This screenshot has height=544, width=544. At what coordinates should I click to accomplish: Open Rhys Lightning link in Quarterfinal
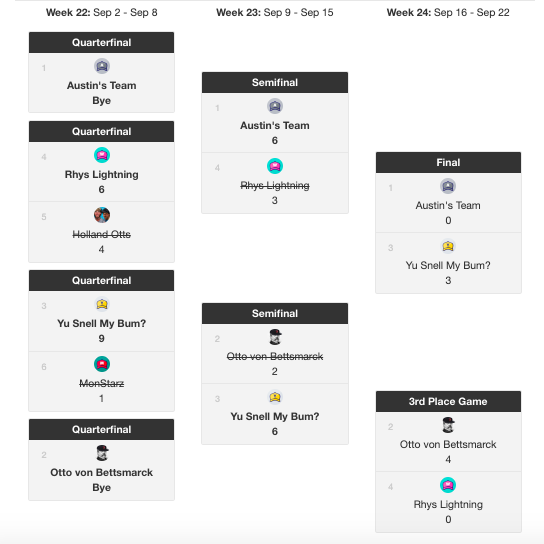102,175
